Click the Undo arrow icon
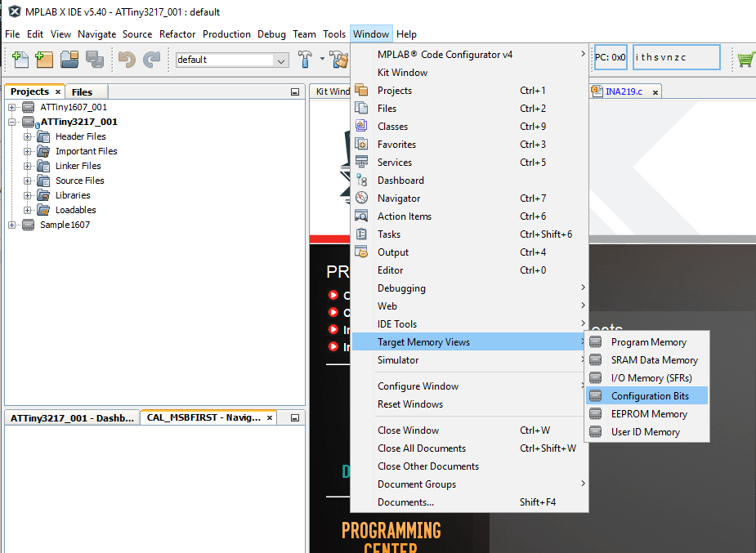Image resolution: width=756 pixels, height=553 pixels. [127, 60]
